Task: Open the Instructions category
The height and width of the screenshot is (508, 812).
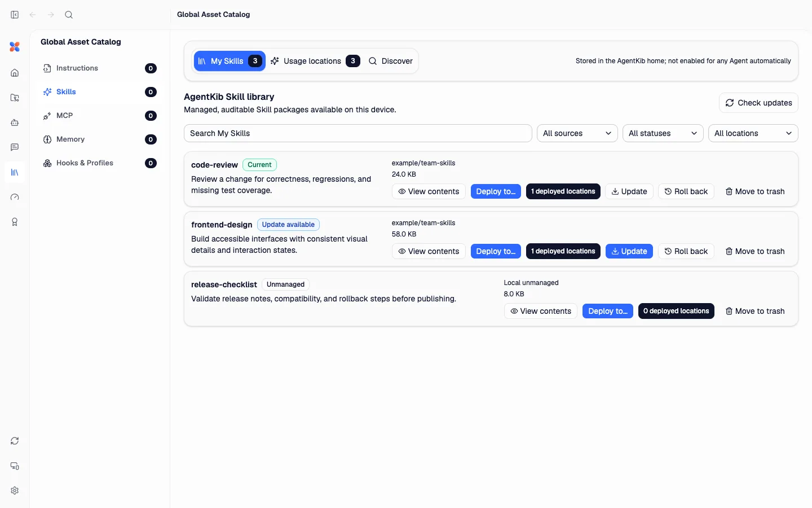Action: [100, 68]
